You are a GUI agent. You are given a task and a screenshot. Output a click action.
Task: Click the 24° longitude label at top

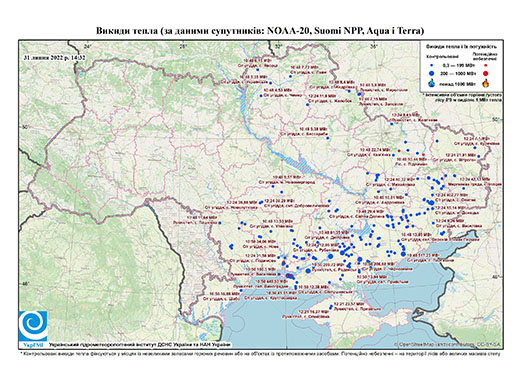pyautogui.click(x=87, y=46)
